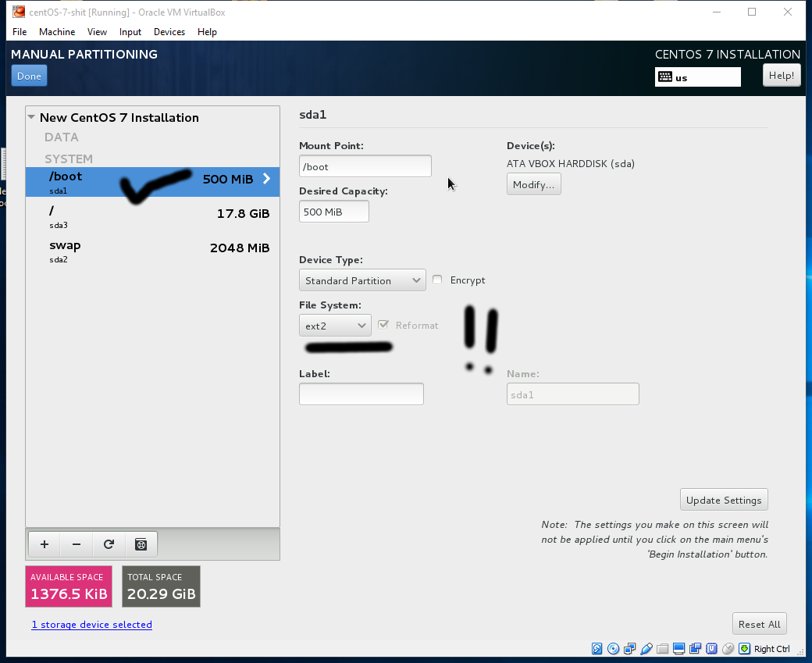Click the 'us' keyboard layout selector
812x663 pixels.
click(697, 77)
